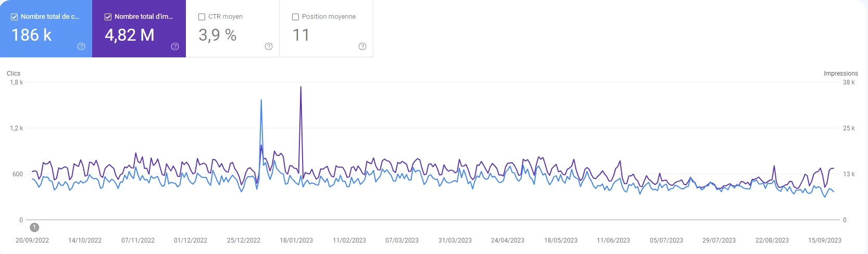Click help icon on total clicks card
868x254 pixels.
pyautogui.click(x=81, y=46)
